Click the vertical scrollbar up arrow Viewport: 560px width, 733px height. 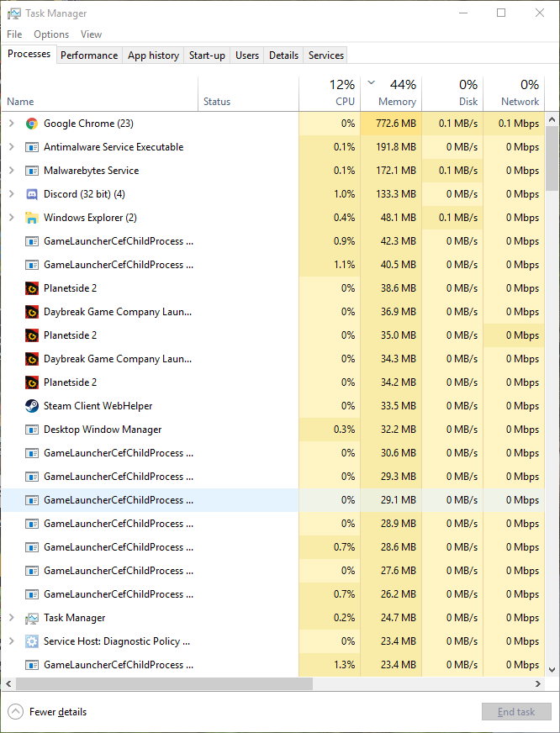(552, 119)
